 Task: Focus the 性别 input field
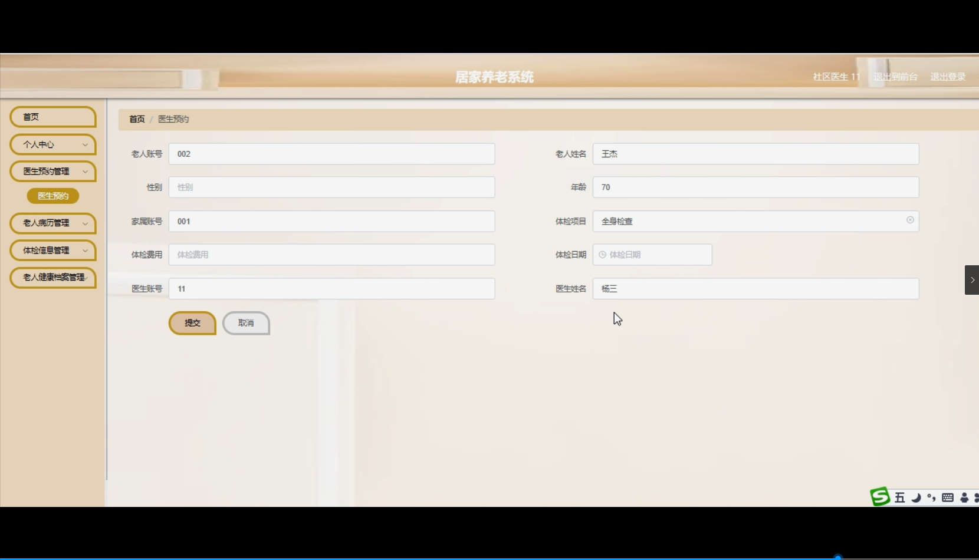point(331,187)
